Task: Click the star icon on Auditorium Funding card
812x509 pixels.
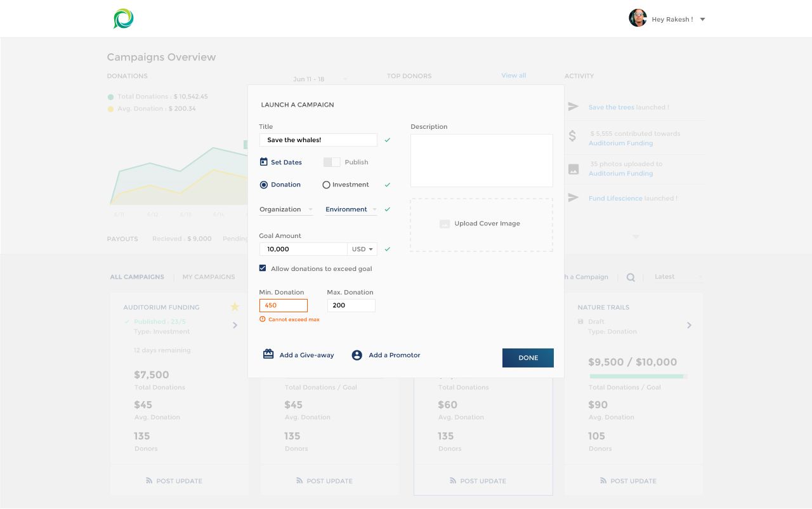Action: [235, 307]
